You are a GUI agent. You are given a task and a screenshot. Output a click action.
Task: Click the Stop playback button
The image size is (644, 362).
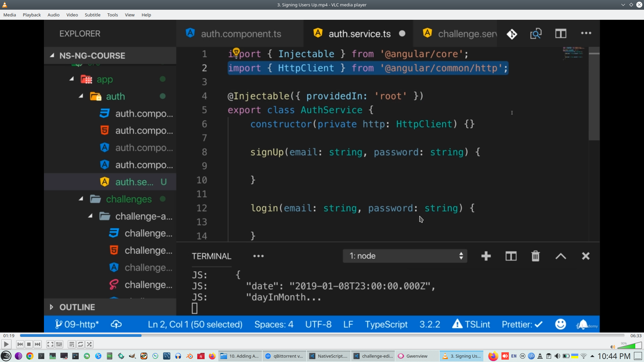[x=29, y=344]
